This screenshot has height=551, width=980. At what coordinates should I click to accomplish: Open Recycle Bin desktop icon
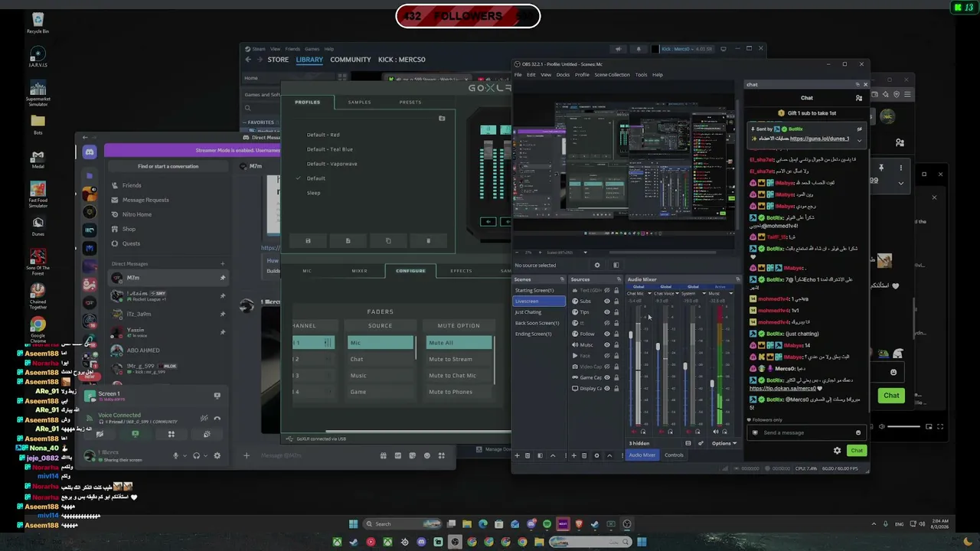(38, 23)
